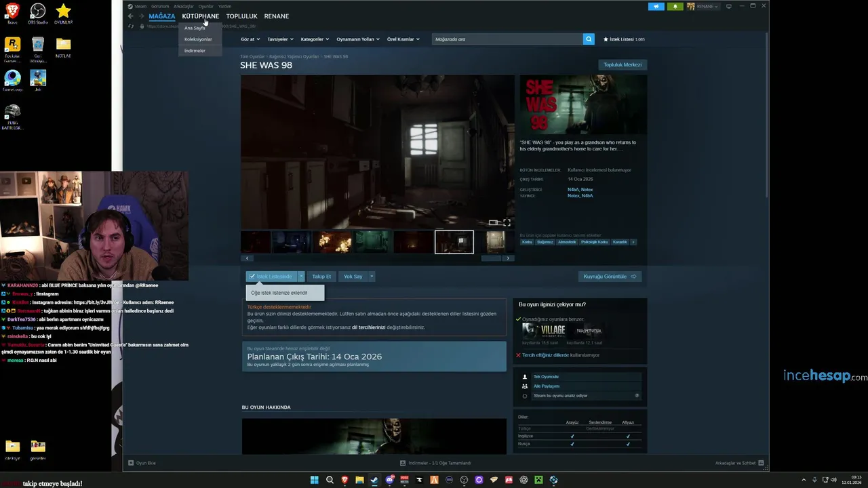Open Brave browser from the taskbar
Image resolution: width=868 pixels, height=488 pixels.
[344, 480]
